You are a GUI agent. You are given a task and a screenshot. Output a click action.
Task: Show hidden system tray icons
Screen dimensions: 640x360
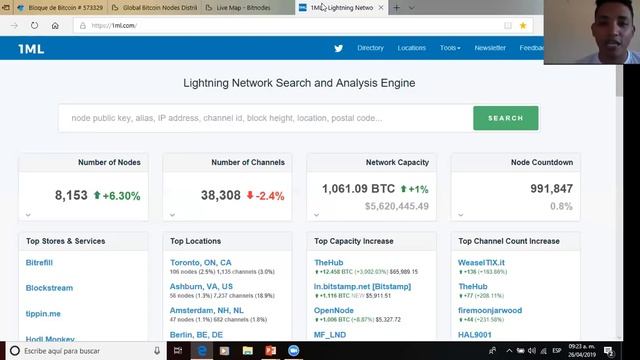point(509,351)
